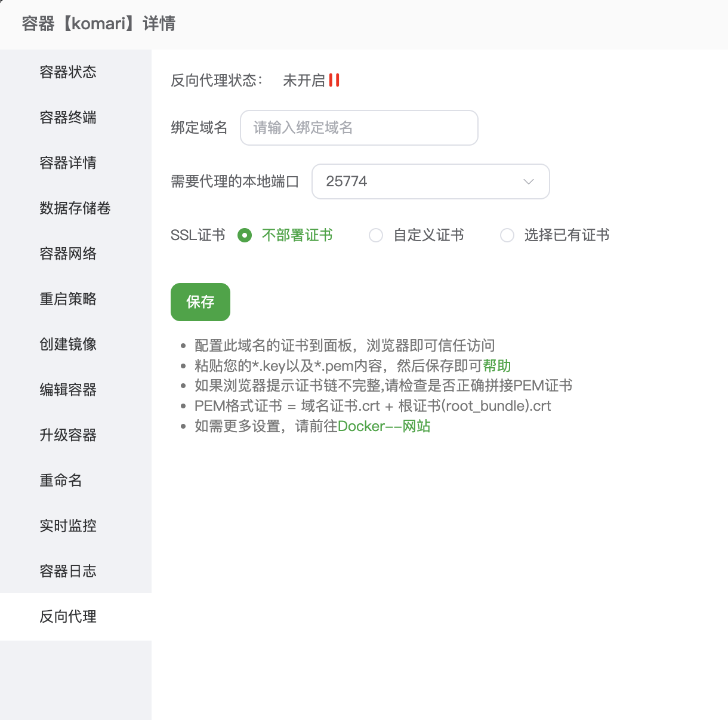The height and width of the screenshot is (720, 728).
Task: Follow the Docker--网站 link
Action: point(384,426)
